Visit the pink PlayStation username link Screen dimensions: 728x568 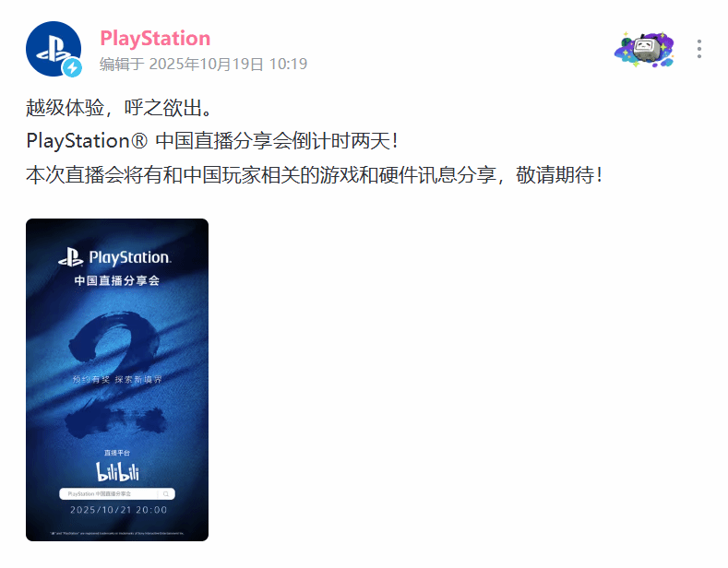click(155, 39)
